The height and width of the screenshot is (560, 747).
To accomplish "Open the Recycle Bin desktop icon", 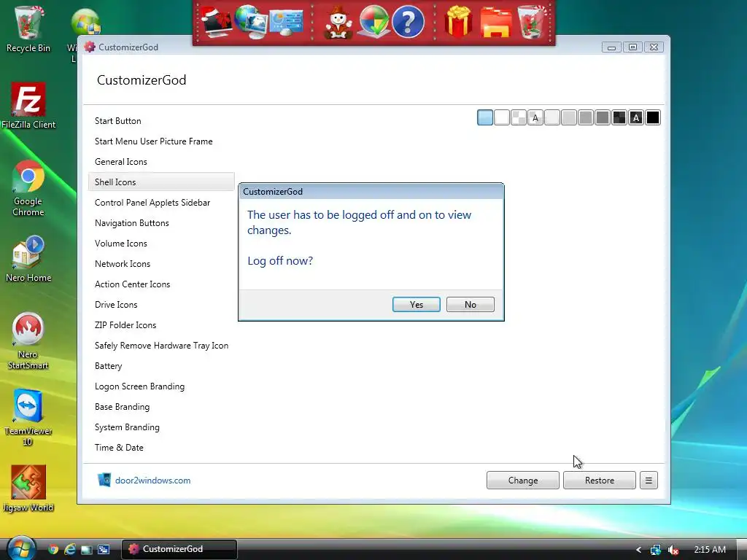I will tap(28, 29).
